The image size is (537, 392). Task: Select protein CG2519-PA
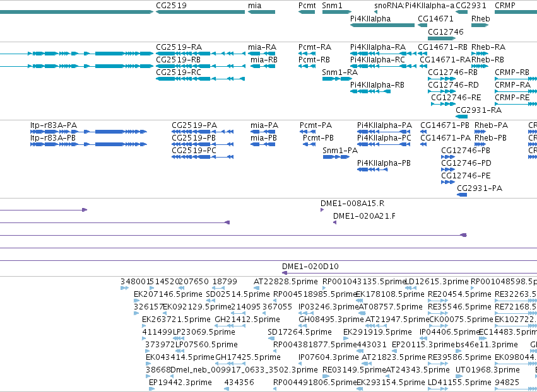[x=203, y=132]
